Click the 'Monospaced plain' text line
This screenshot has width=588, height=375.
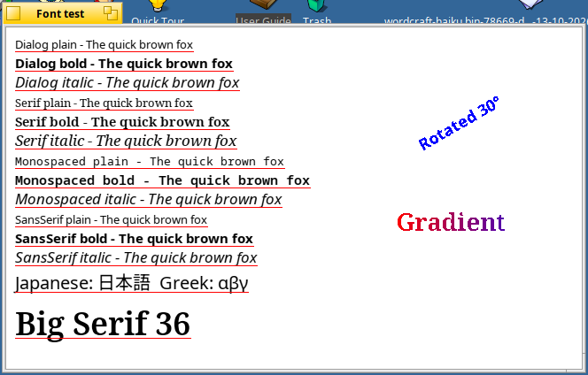tap(150, 162)
